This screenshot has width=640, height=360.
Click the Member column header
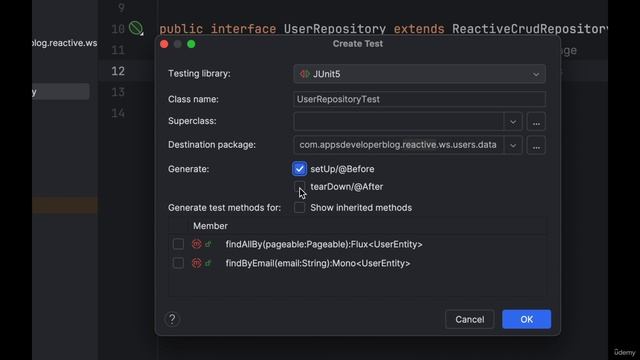210,226
